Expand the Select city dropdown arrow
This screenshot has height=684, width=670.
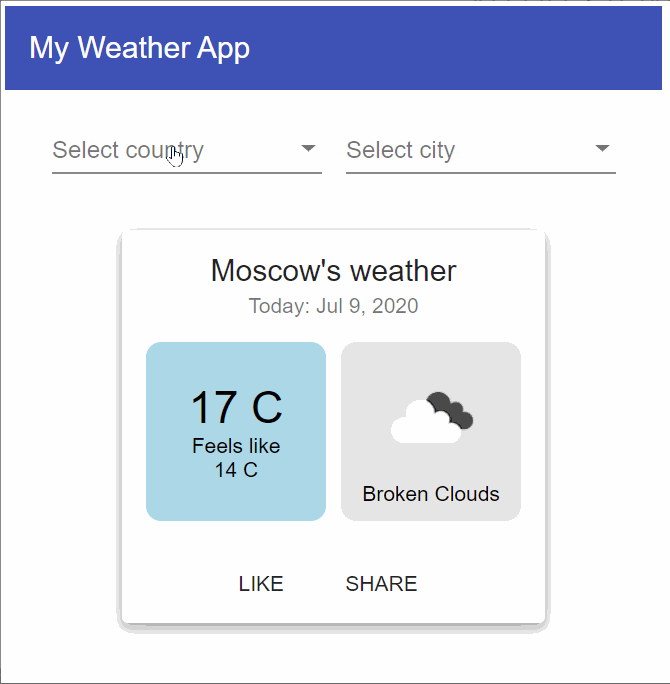point(602,149)
